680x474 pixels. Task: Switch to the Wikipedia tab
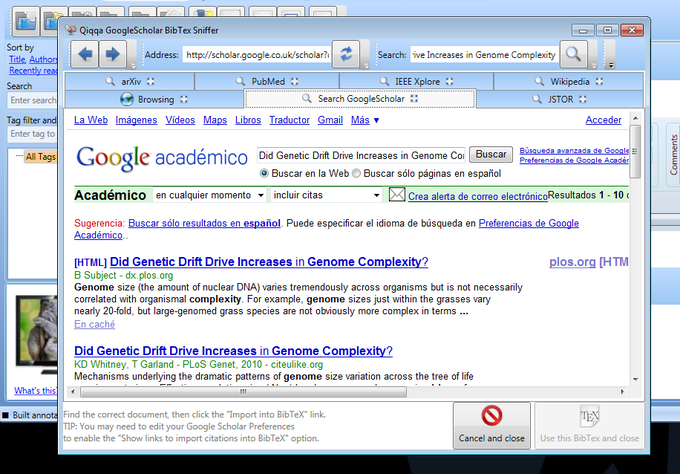[569, 81]
